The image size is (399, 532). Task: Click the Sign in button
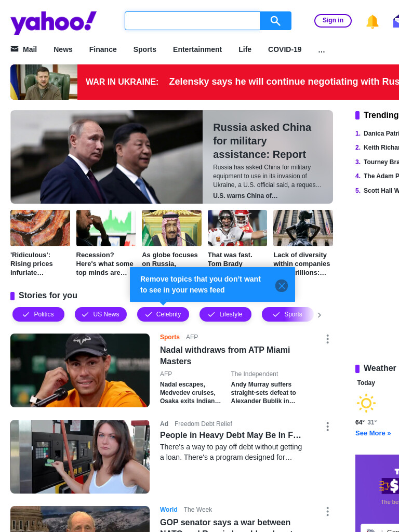click(333, 20)
